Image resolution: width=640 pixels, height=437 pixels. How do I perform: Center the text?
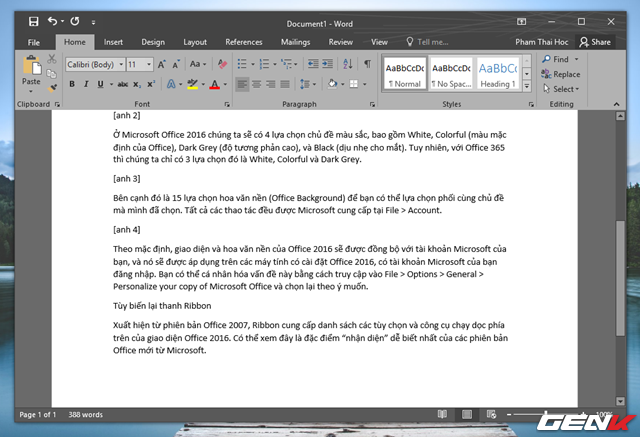[x=257, y=84]
